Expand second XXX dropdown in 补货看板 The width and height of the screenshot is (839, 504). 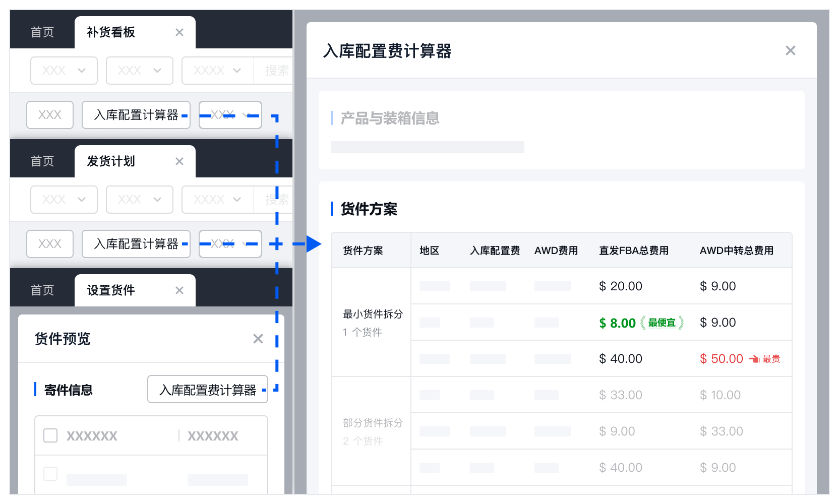(x=140, y=71)
